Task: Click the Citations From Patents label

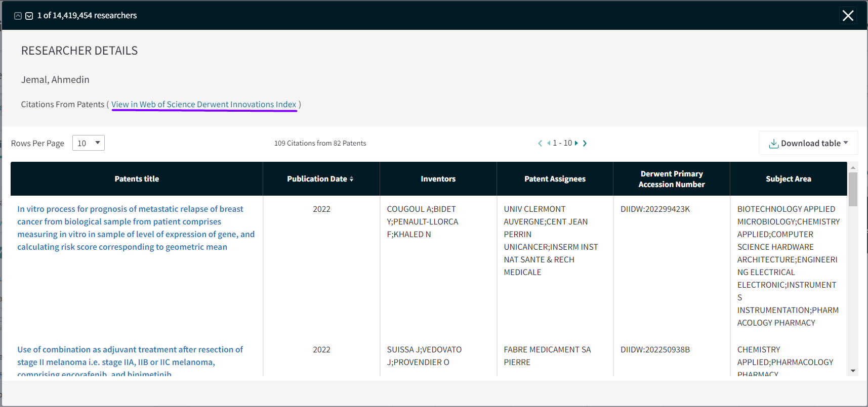Action: [62, 104]
